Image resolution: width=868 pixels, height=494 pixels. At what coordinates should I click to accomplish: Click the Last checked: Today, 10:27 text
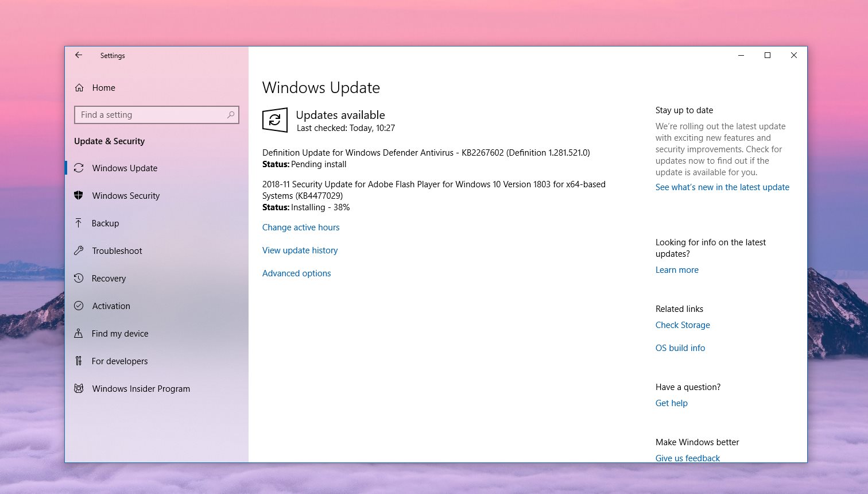pyautogui.click(x=346, y=128)
